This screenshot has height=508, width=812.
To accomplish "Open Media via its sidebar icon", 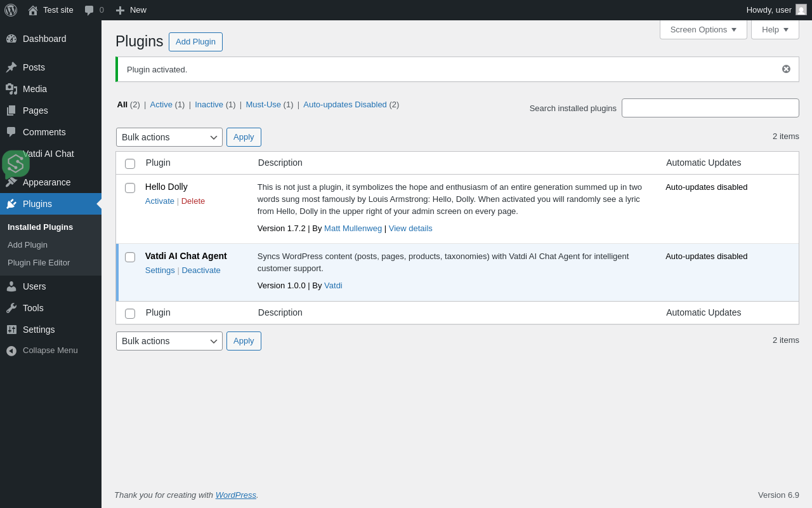I will click(x=11, y=89).
